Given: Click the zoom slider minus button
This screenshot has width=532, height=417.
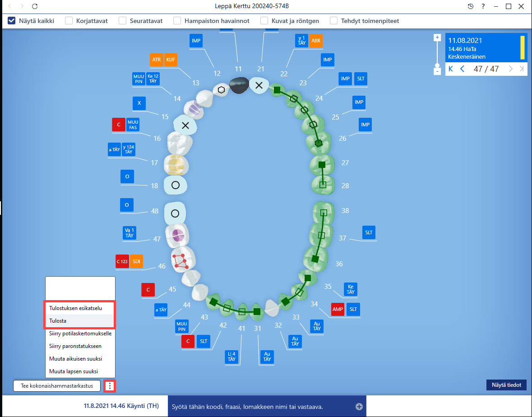Looking at the screenshot, I should coord(437,71).
